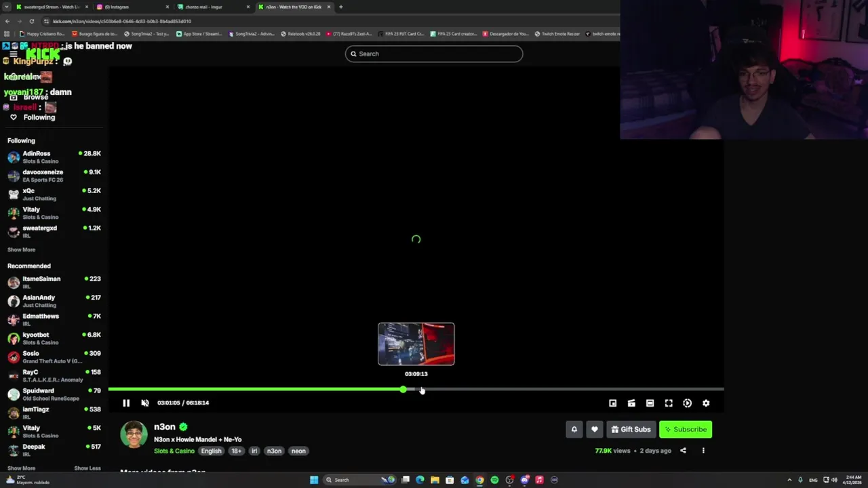Switch to the sweatergxd Stream browser tab
This screenshot has width=868, height=488.
[51, 7]
